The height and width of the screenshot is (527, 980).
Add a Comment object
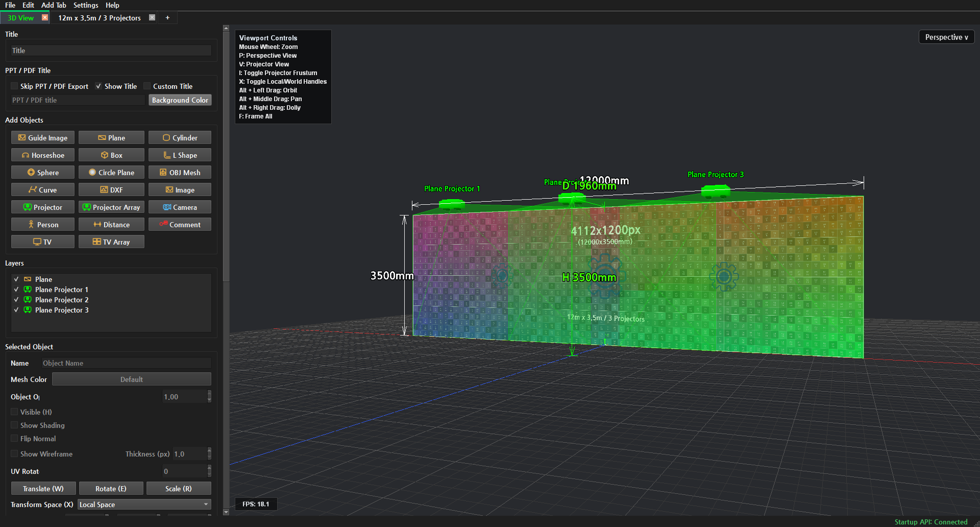click(180, 225)
